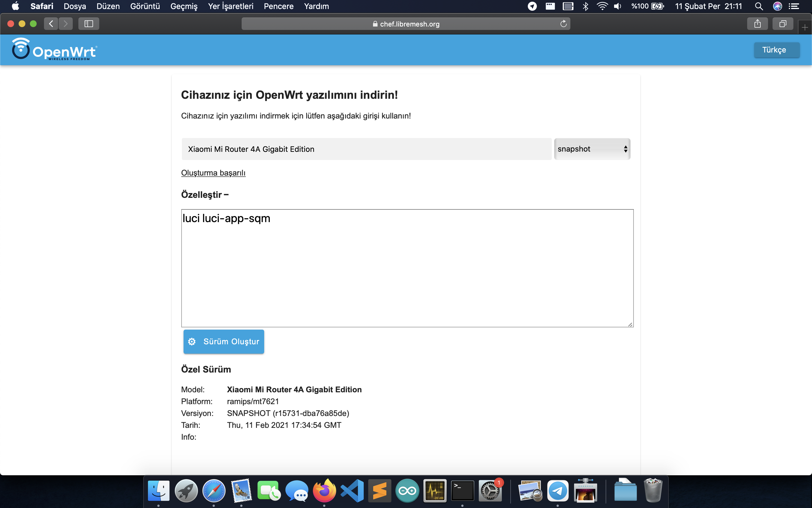The width and height of the screenshot is (812, 508).
Task: Open Trash in the Dock
Action: pyautogui.click(x=653, y=491)
